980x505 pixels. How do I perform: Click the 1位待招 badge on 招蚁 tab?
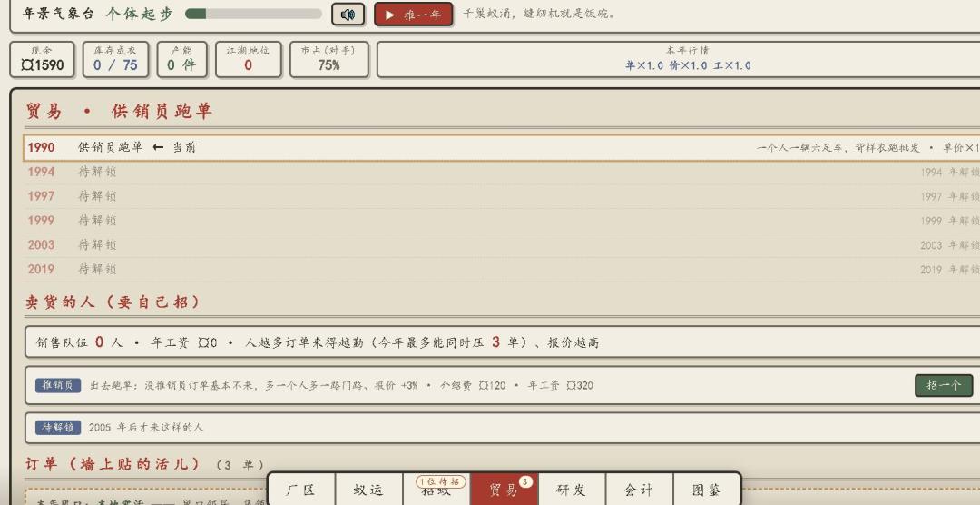click(x=441, y=481)
